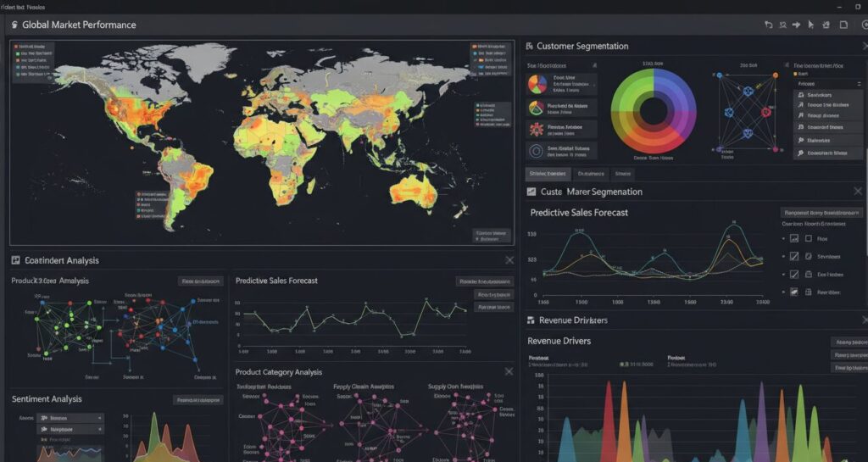Viewport: 868px width, 462px height.
Task: Click the Revenue Drivers panel header icon
Action: [531, 320]
